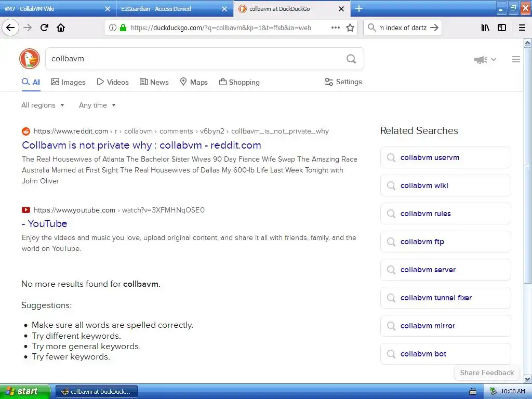Click the page scrollbar up arrow
The height and width of the screenshot is (399, 532).
click(528, 43)
